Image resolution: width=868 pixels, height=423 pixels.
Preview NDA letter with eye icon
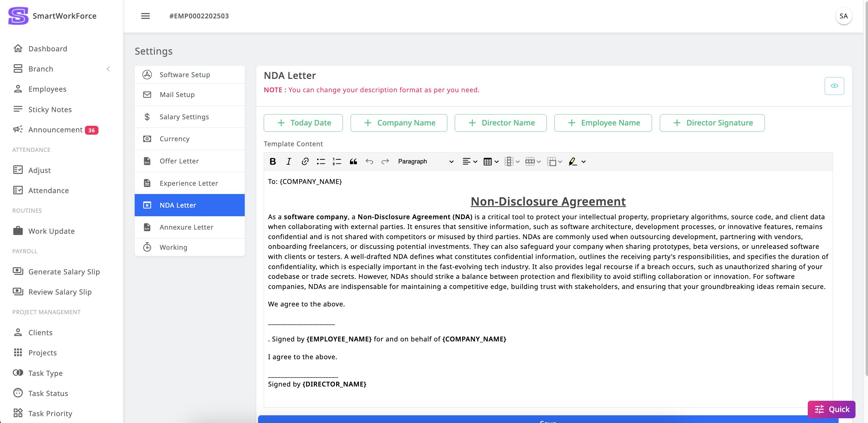(x=834, y=86)
